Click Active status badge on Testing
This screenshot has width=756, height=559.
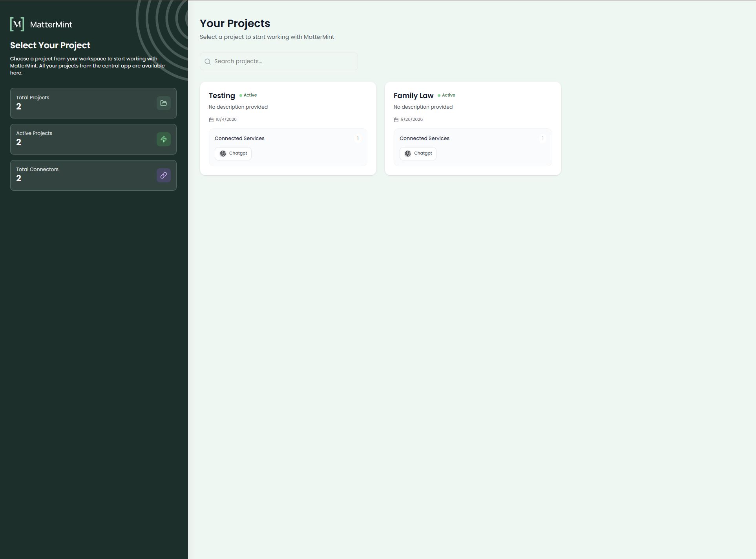[x=248, y=95]
